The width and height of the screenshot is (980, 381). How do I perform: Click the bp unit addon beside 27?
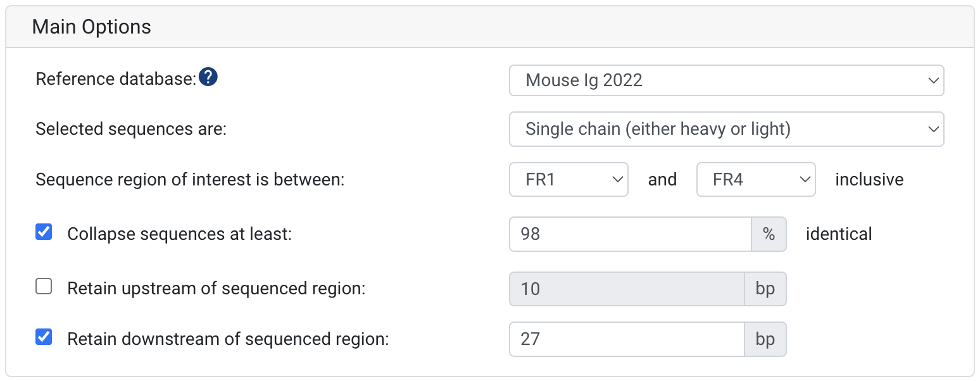click(765, 339)
